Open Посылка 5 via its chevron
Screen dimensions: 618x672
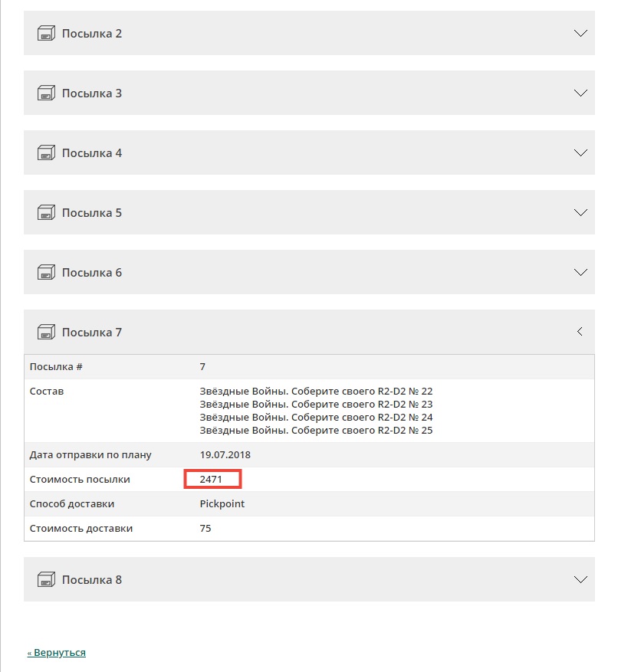[x=580, y=212]
